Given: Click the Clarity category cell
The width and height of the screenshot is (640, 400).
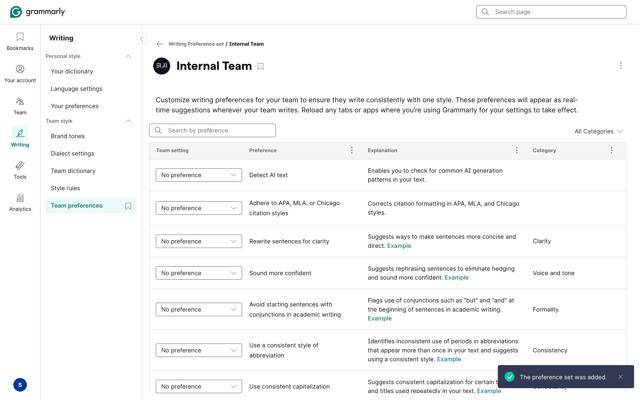Looking at the screenshot, I should tap(542, 241).
